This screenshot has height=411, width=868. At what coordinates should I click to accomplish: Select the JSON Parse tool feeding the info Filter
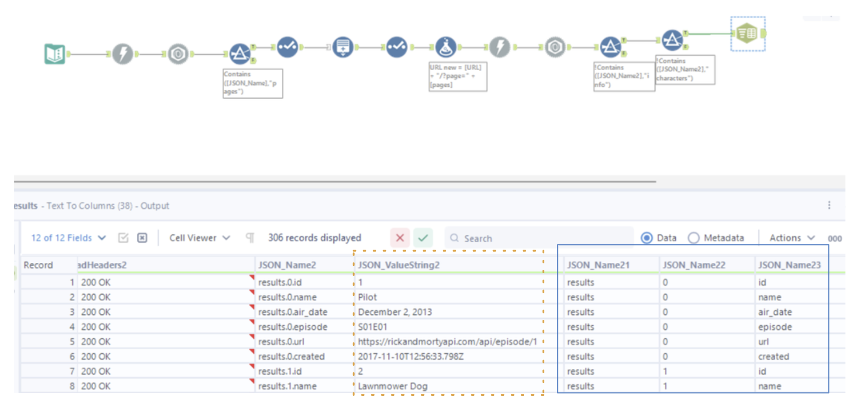point(555,47)
